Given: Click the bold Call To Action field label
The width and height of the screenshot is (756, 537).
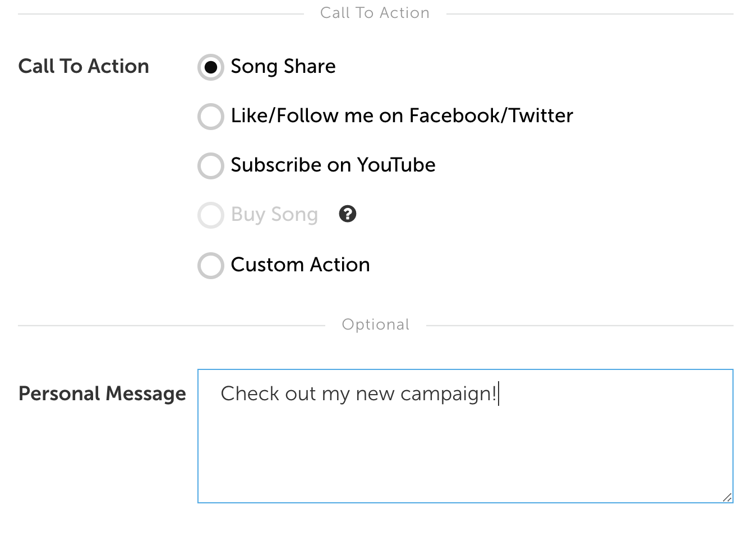Looking at the screenshot, I should (x=84, y=66).
